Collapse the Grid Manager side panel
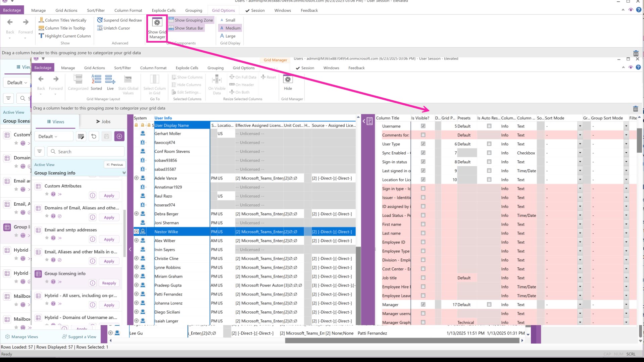Image resolution: width=644 pixels, height=362 pixels. (368, 121)
